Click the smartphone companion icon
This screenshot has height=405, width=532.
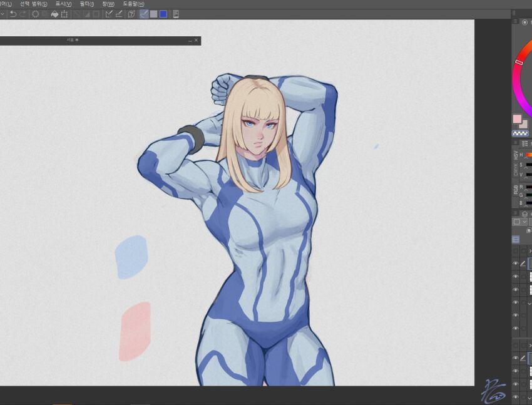coord(176,14)
